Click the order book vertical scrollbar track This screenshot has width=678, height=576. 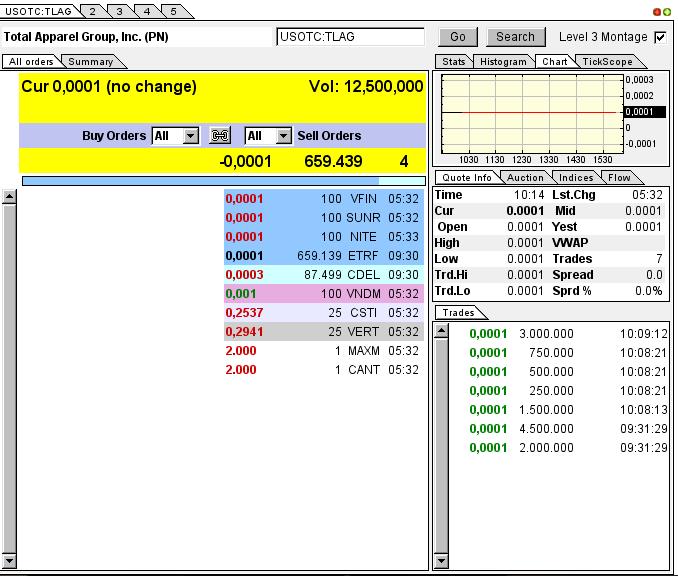coord(10,380)
